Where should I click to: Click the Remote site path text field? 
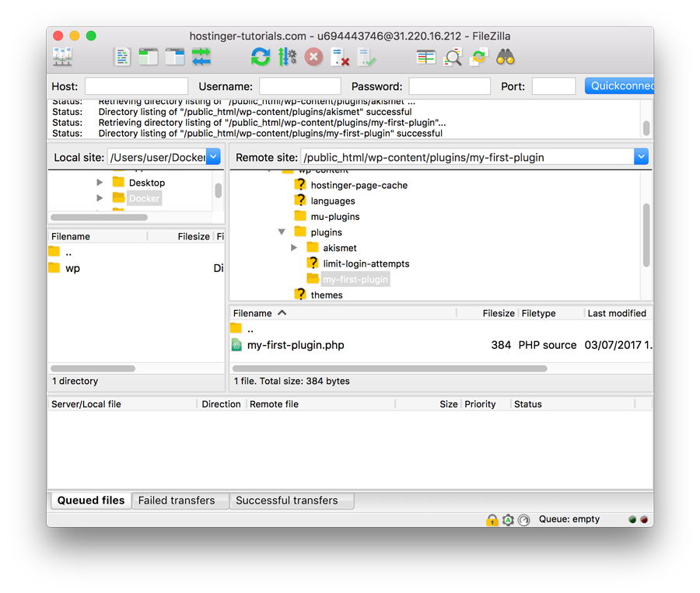(x=467, y=157)
